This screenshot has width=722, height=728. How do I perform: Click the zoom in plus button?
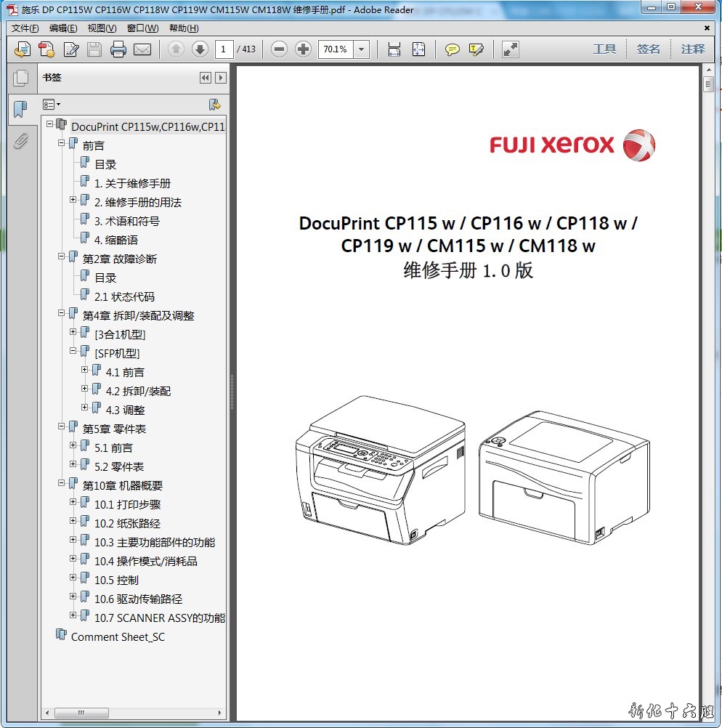coord(304,49)
